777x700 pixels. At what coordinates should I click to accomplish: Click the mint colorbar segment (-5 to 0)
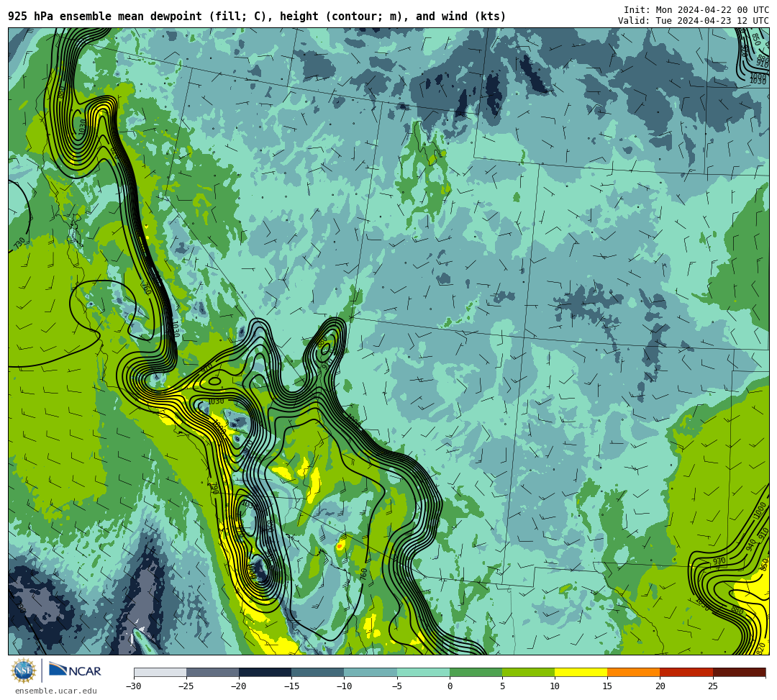pyautogui.click(x=423, y=672)
